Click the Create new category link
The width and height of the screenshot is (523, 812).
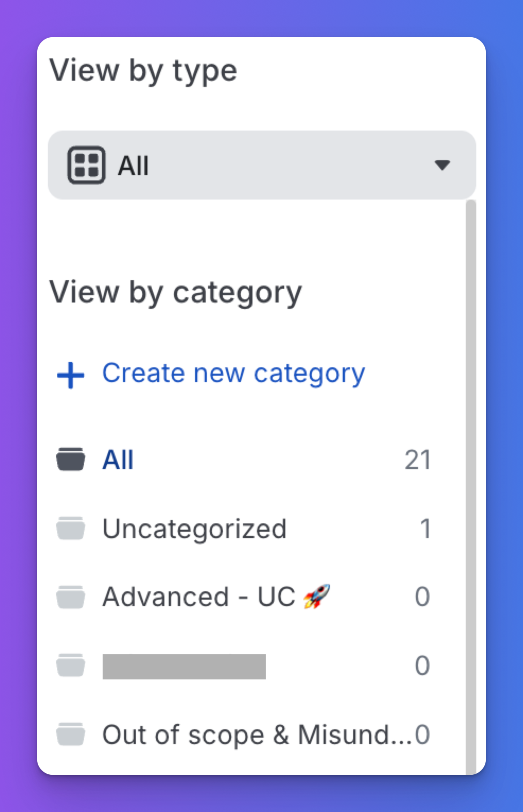233,373
